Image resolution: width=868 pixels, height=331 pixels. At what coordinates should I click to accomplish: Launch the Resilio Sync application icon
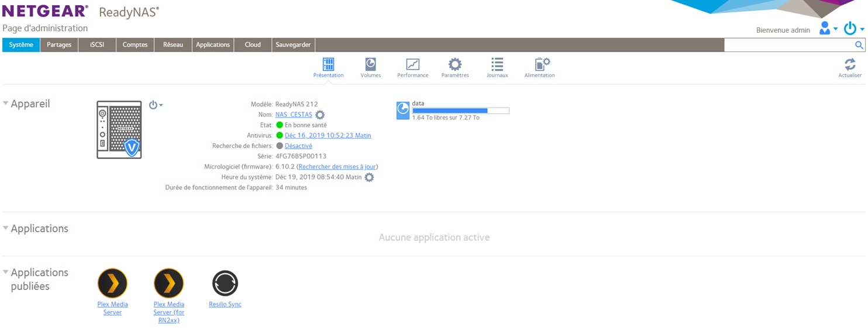click(225, 284)
